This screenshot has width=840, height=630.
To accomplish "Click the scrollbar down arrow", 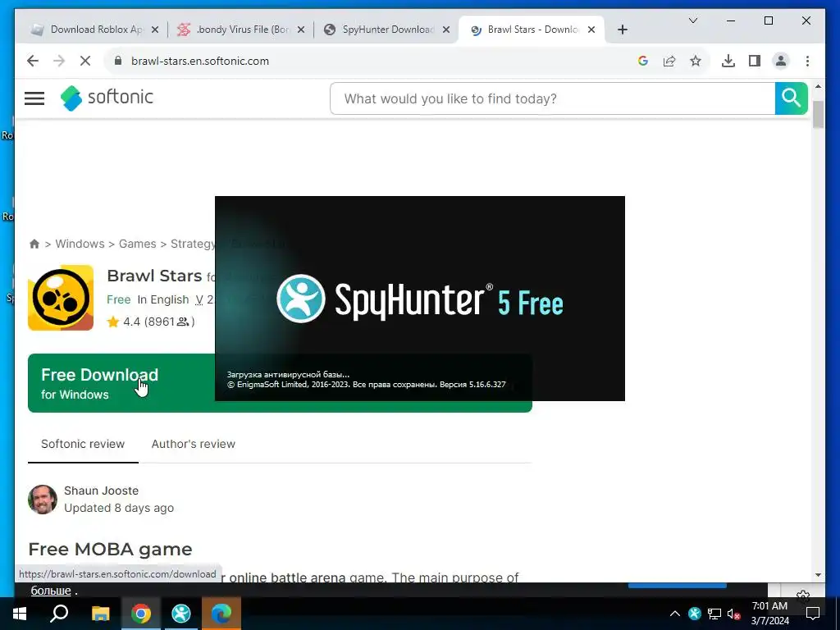I will click(818, 575).
